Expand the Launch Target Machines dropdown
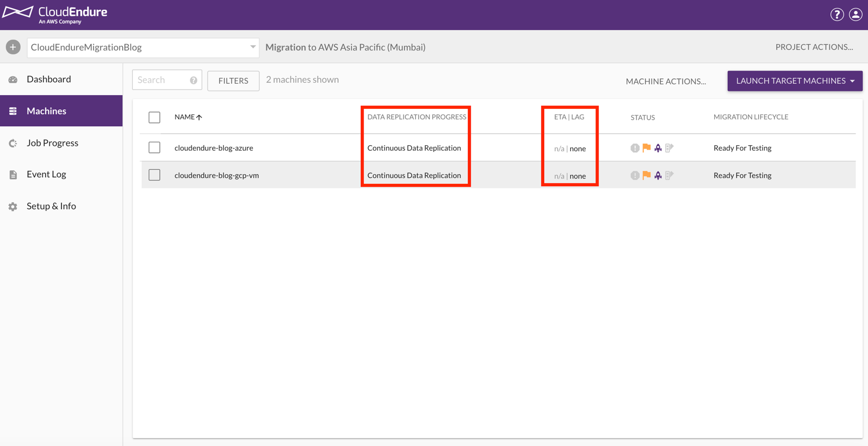 [795, 81]
